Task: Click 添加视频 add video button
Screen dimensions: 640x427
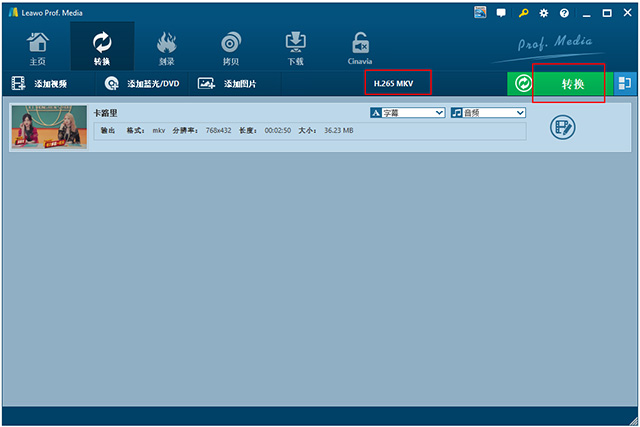Action: pyautogui.click(x=39, y=84)
